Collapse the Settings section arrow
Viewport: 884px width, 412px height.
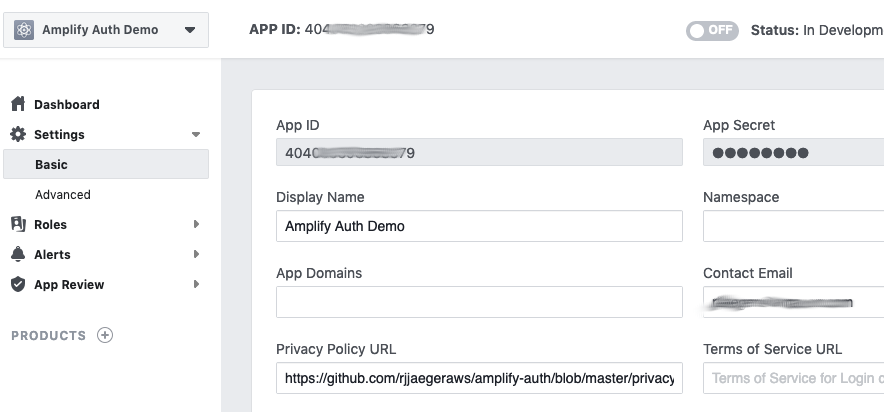click(196, 135)
